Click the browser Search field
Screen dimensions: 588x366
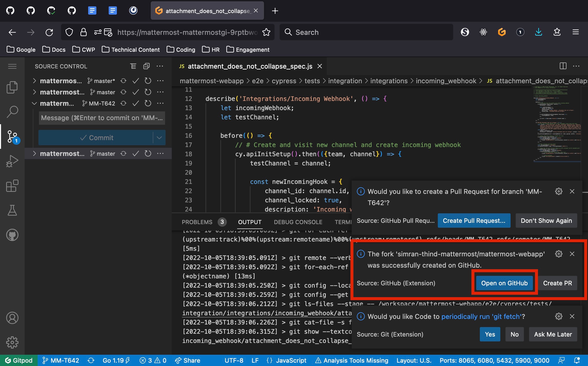click(366, 32)
